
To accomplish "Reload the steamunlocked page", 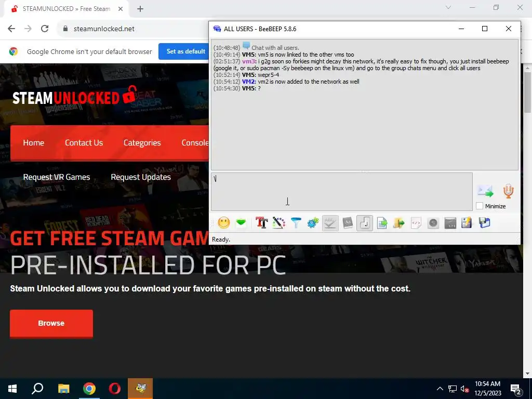I will click(45, 29).
